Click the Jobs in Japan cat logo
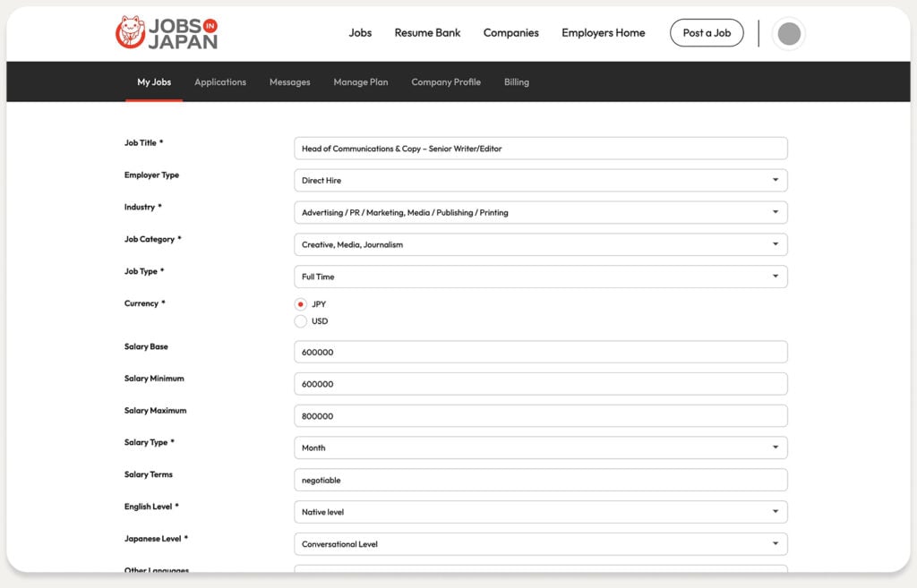This screenshot has width=917, height=588. click(131, 32)
